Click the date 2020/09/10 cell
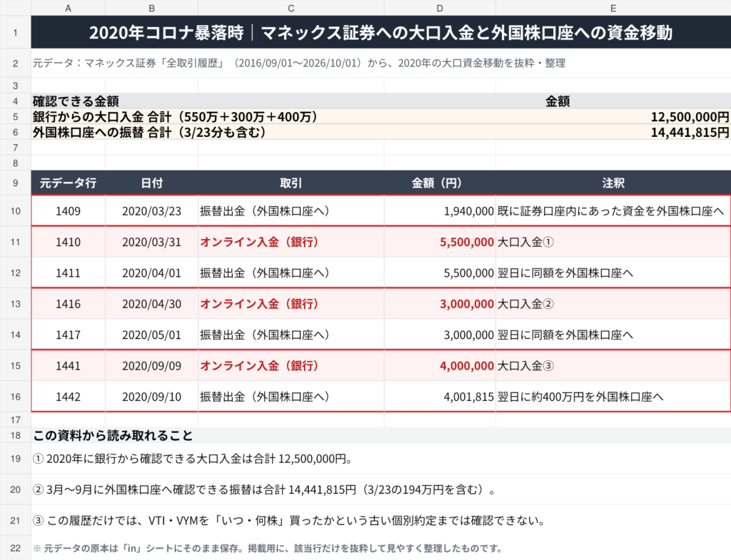This screenshot has width=731, height=560. (x=151, y=397)
